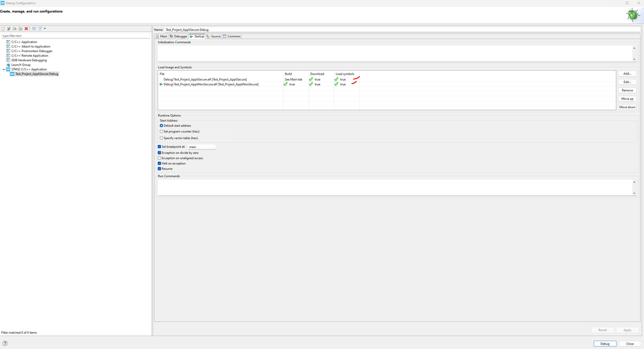Select Default start address radio button
Screen dimensions: 644x349
pos(161,126)
